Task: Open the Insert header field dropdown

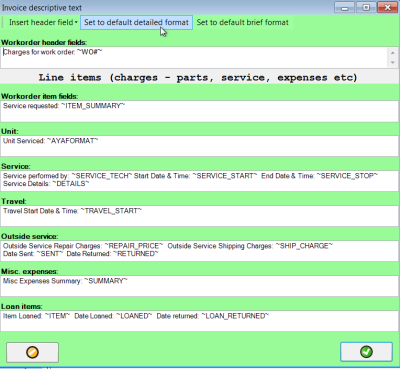Action: pos(43,22)
